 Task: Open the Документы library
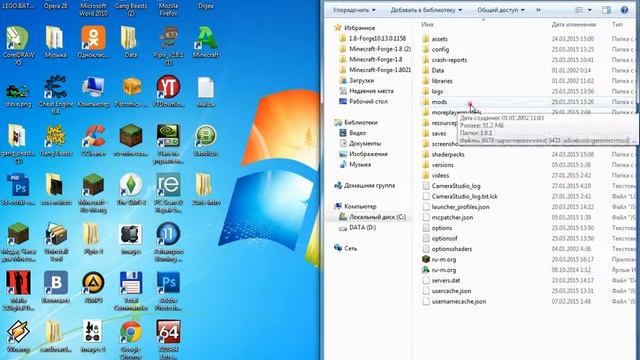click(365, 144)
